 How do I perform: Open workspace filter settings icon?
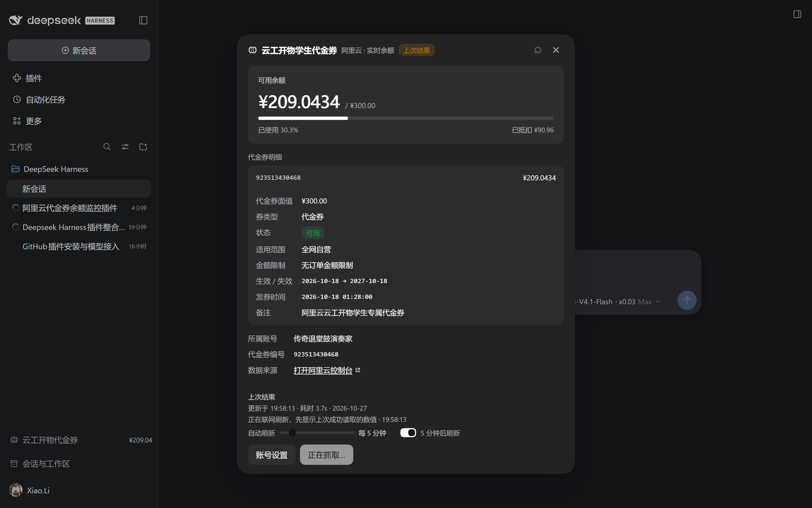point(125,147)
